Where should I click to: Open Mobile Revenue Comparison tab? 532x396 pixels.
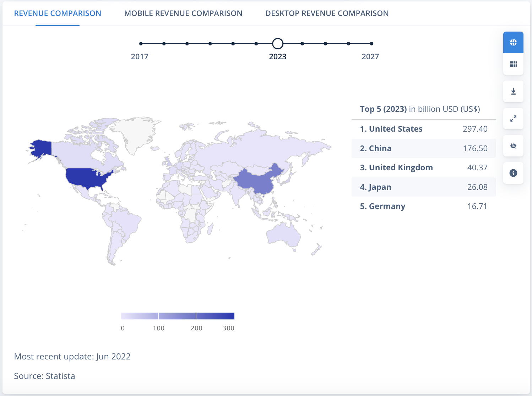pos(183,13)
